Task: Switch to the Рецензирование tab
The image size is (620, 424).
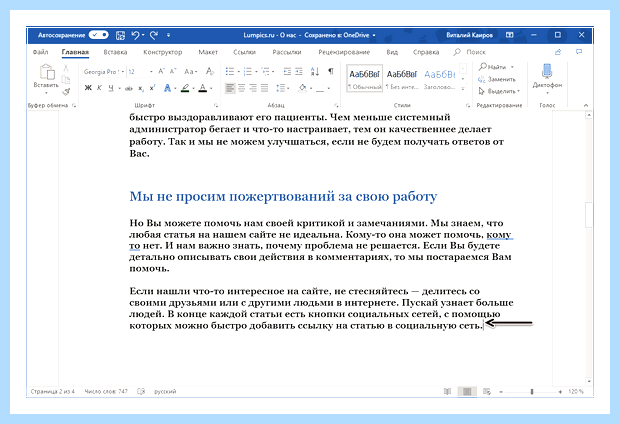Action: (344, 52)
